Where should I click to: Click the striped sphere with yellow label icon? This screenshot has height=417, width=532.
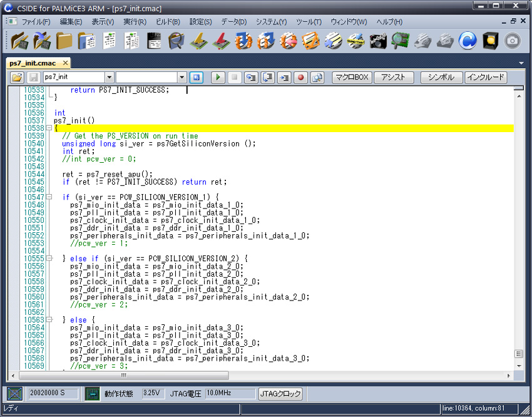tap(356, 41)
